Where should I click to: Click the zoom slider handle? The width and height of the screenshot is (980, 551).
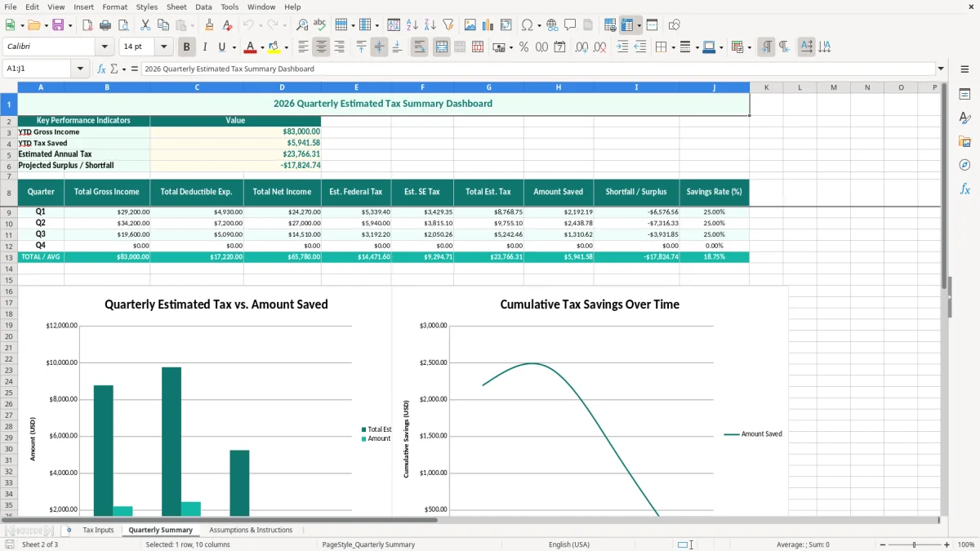pyautogui.click(x=914, y=544)
